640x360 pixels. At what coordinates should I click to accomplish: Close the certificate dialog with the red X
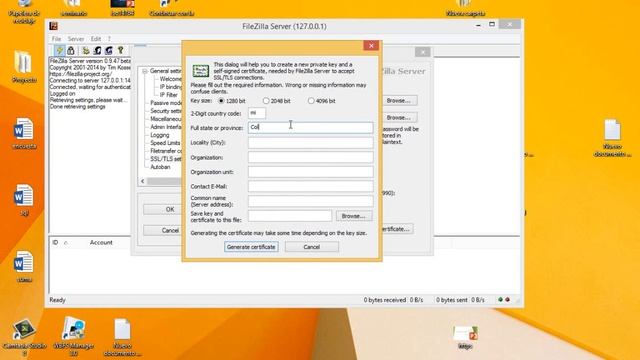click(x=371, y=46)
